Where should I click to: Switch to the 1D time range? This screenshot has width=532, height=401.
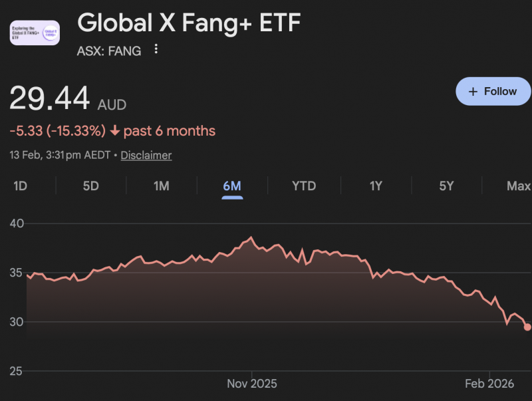point(20,186)
